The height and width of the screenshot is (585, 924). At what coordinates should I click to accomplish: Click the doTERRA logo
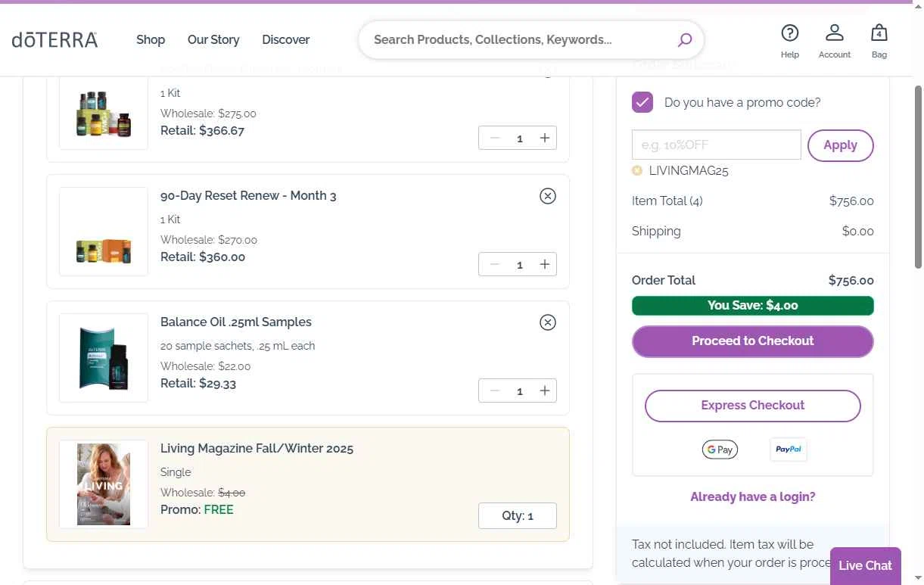click(54, 39)
